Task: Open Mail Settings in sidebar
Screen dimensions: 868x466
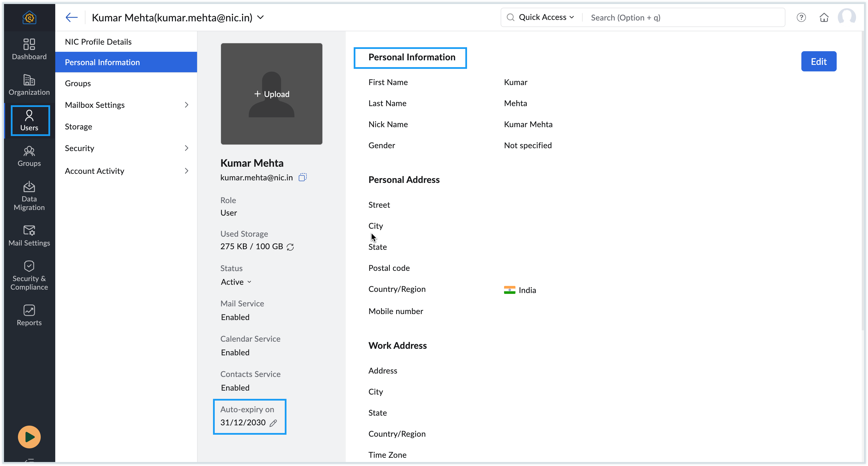Action: 29,236
